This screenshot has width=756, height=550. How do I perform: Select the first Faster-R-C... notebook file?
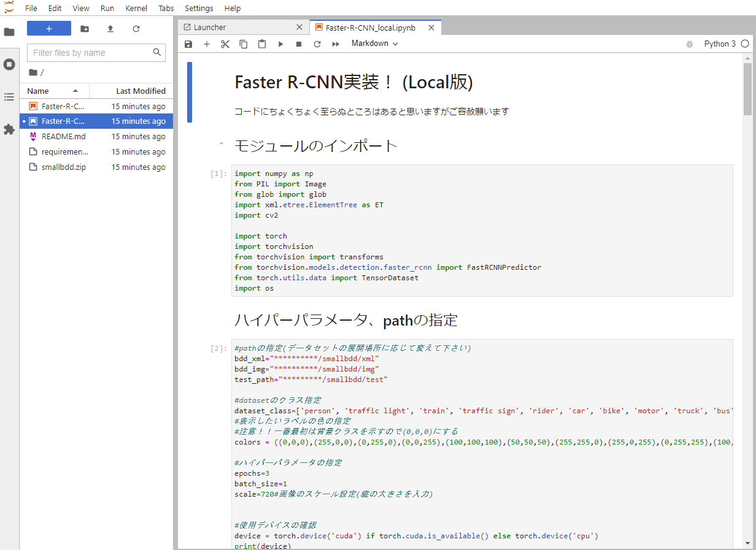[96, 106]
